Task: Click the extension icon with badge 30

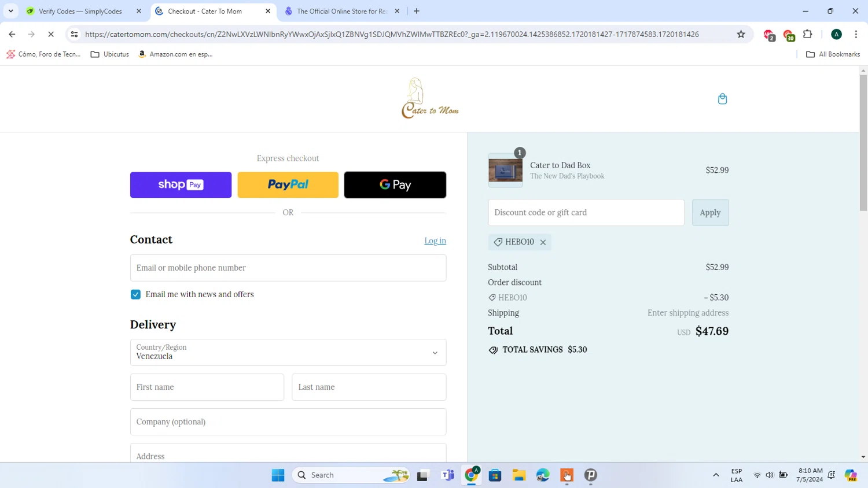Action: pos(789,35)
